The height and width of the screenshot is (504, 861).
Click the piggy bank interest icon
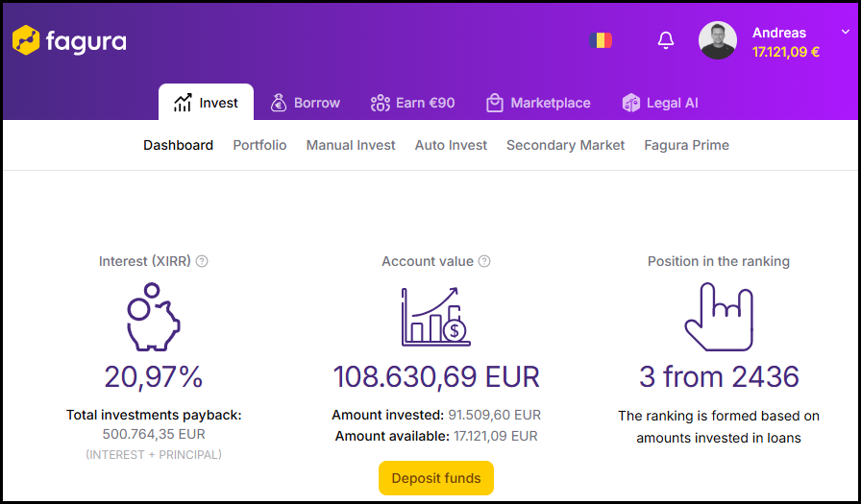pyautogui.click(x=153, y=317)
